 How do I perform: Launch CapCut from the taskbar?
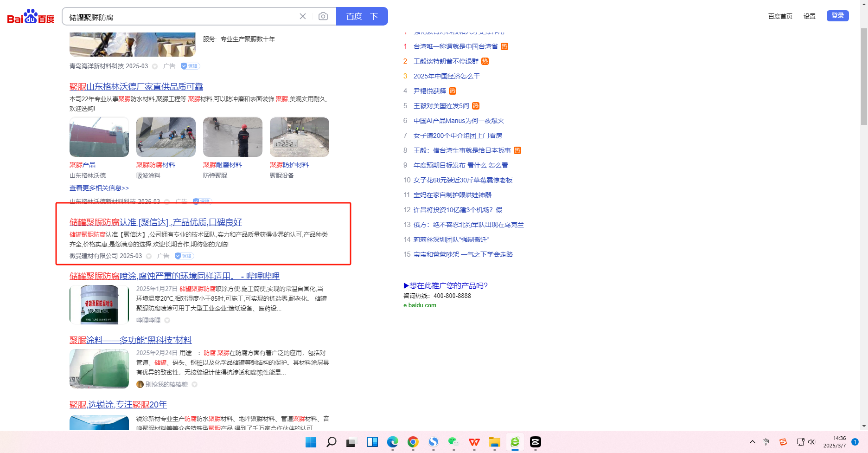click(535, 442)
